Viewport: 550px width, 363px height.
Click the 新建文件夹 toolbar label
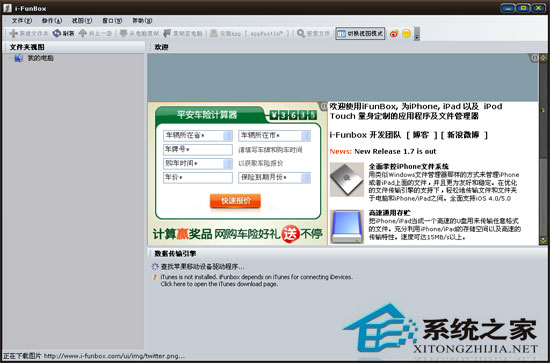click(x=34, y=34)
